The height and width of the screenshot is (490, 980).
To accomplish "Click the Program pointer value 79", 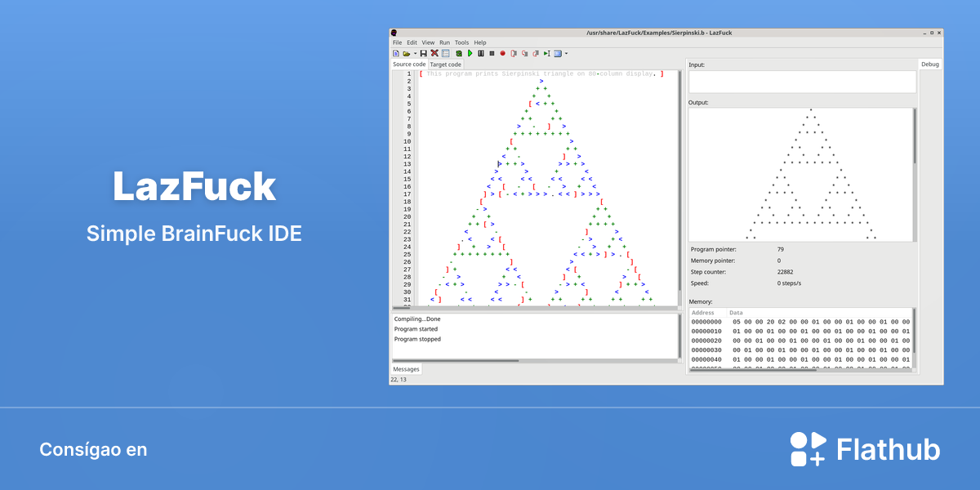I will (x=781, y=249).
